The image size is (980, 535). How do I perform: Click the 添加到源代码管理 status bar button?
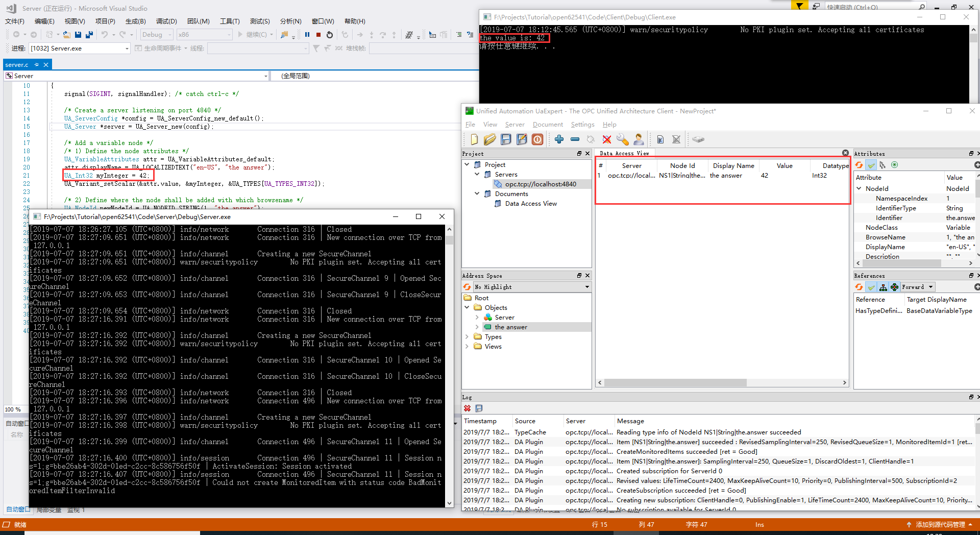point(940,524)
